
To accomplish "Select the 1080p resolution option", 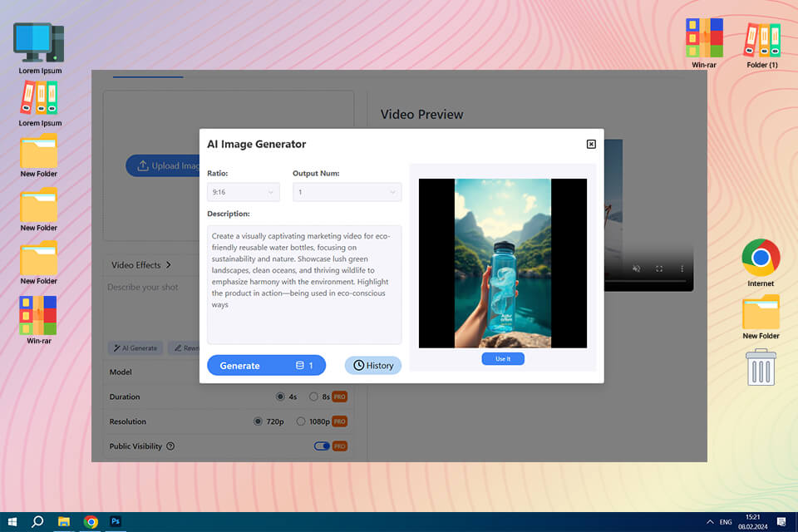I will point(301,421).
